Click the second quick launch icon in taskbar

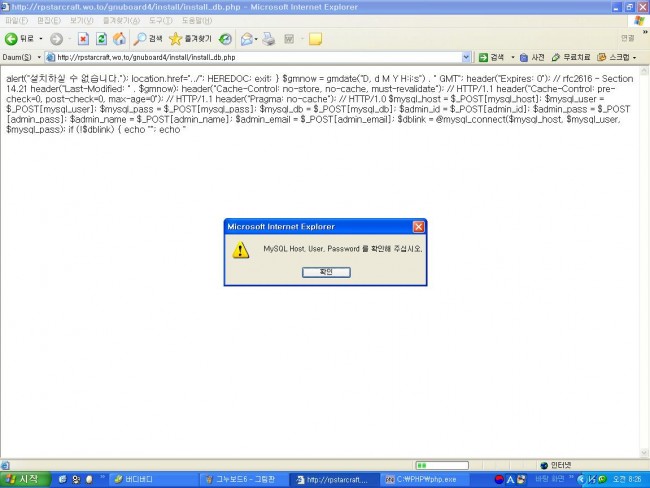76,480
